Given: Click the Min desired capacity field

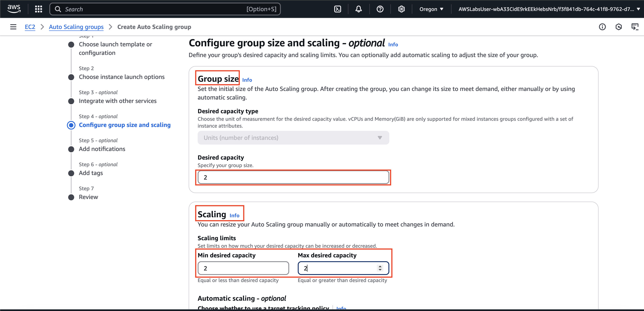Looking at the screenshot, I should [243, 268].
